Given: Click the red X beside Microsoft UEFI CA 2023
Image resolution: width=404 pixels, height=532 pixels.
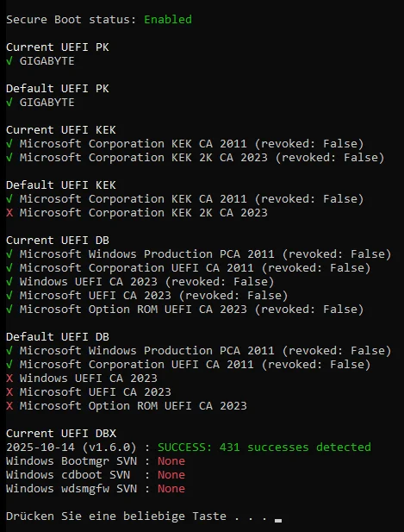Looking at the screenshot, I should (x=9, y=391).
